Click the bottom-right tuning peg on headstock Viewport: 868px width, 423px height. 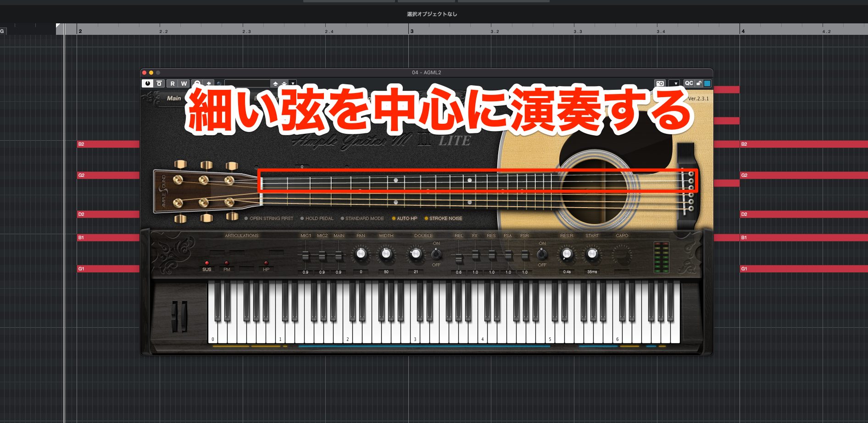[x=232, y=216]
